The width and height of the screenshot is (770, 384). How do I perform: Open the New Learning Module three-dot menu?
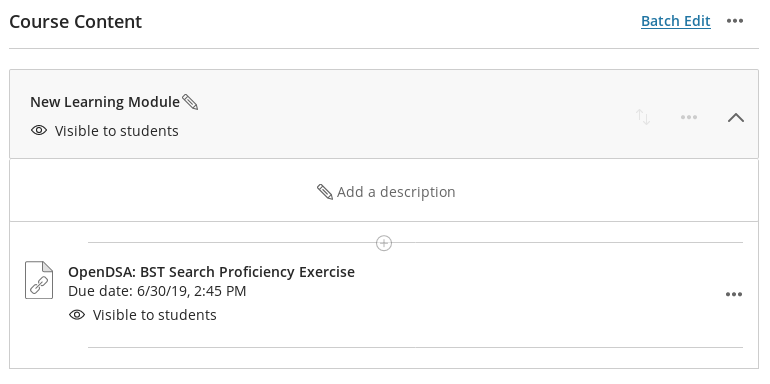pos(689,117)
